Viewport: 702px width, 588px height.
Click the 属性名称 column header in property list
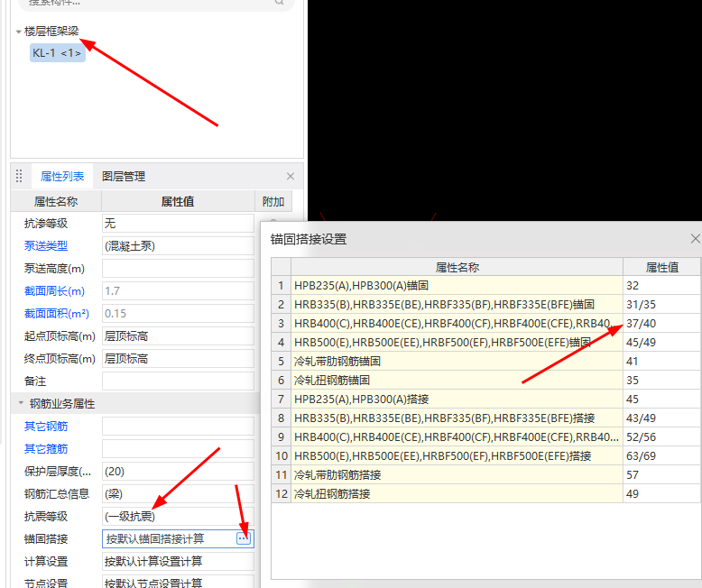click(56, 202)
